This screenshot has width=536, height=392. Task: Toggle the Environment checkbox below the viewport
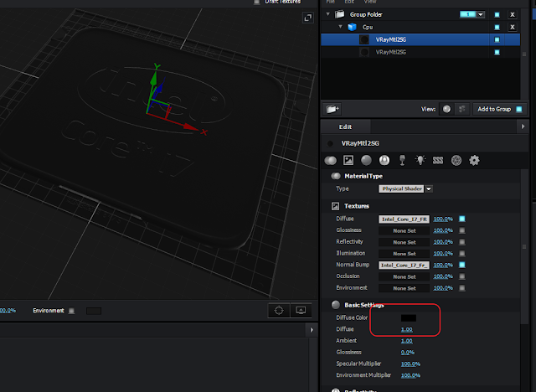click(x=71, y=311)
